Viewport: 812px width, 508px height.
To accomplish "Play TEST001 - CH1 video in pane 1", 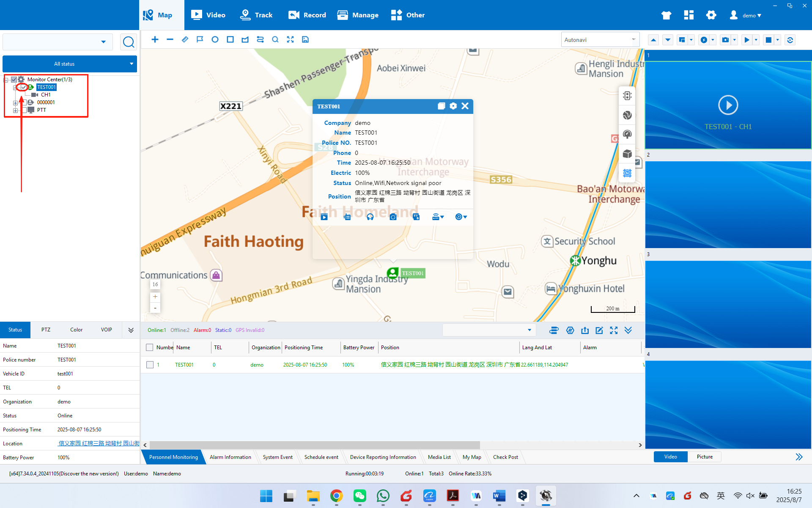I will pyautogui.click(x=728, y=105).
